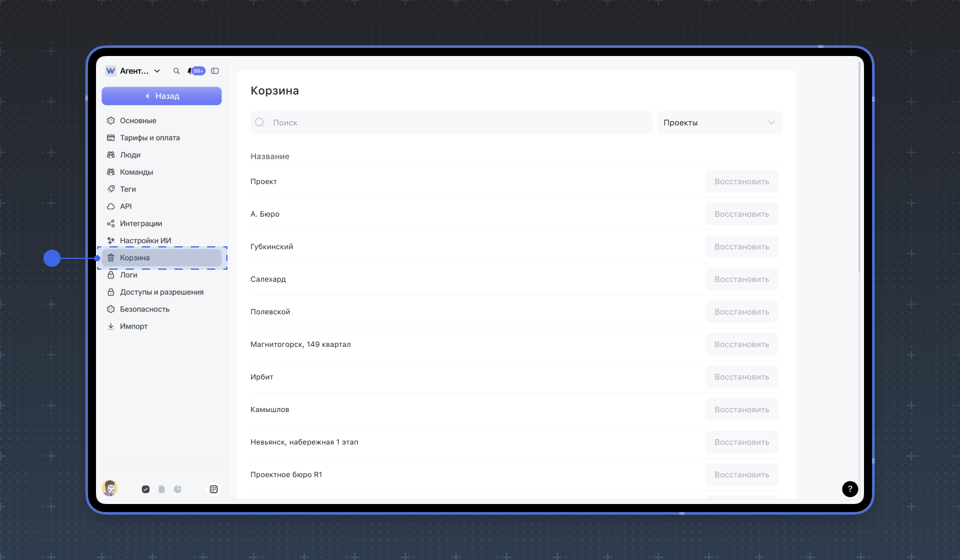The image size is (960, 560).
Task: Click the vertical scrollbar on the right edge
Action: (x=859, y=171)
